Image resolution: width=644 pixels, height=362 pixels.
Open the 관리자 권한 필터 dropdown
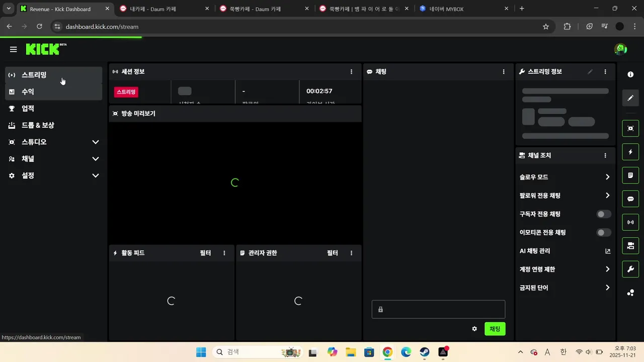pyautogui.click(x=332, y=253)
